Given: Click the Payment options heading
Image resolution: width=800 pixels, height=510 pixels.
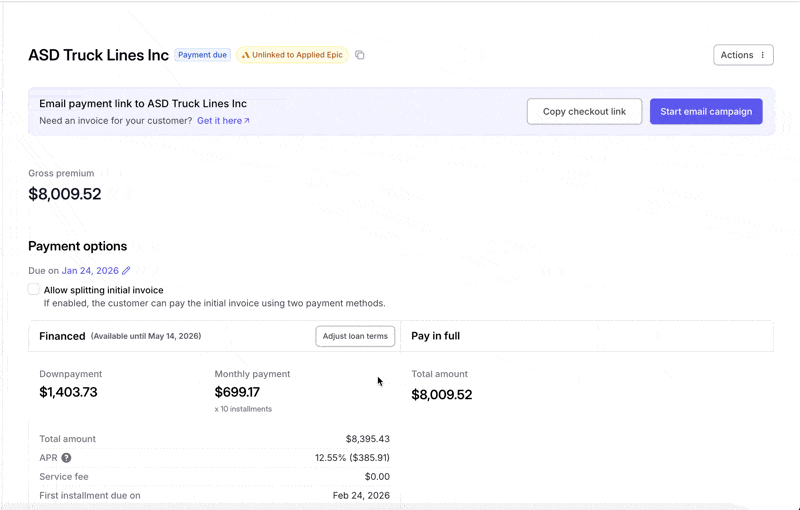Looking at the screenshot, I should (x=78, y=246).
